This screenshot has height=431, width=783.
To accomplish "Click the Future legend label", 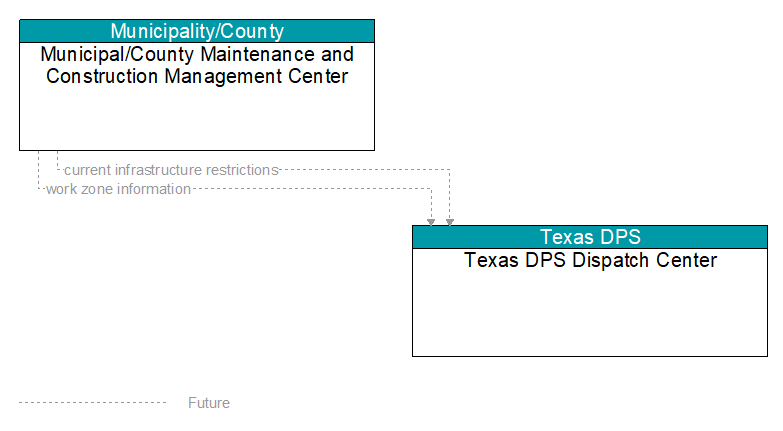I will click(209, 403).
